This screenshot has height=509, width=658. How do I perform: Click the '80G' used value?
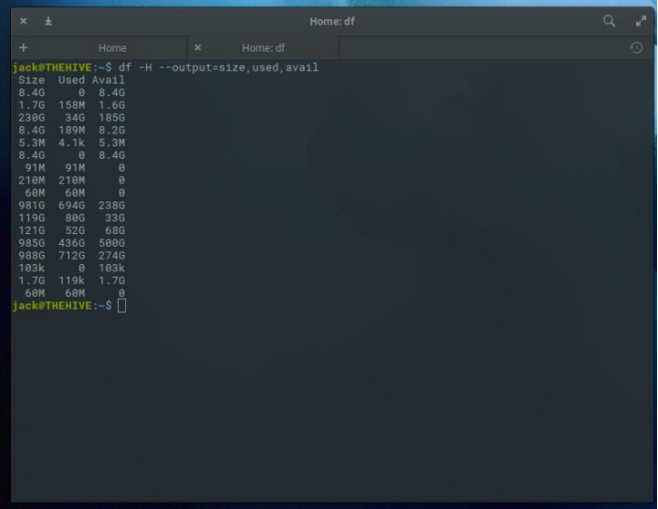tap(75, 218)
